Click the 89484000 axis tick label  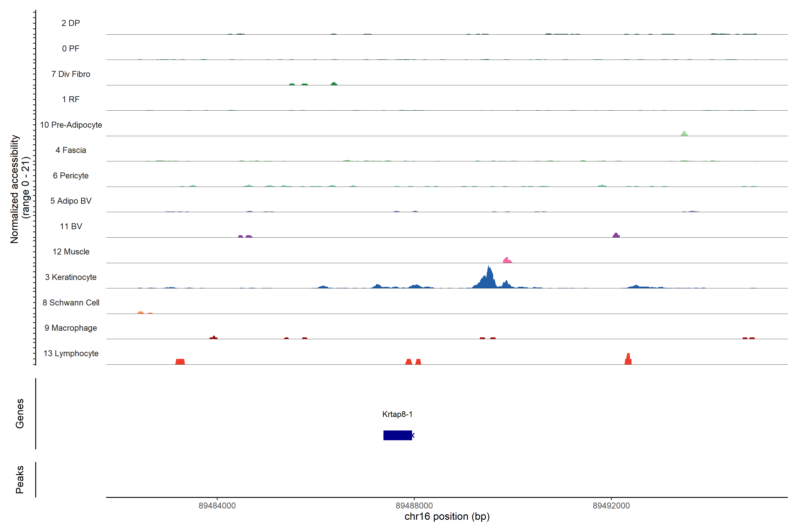pyautogui.click(x=217, y=506)
